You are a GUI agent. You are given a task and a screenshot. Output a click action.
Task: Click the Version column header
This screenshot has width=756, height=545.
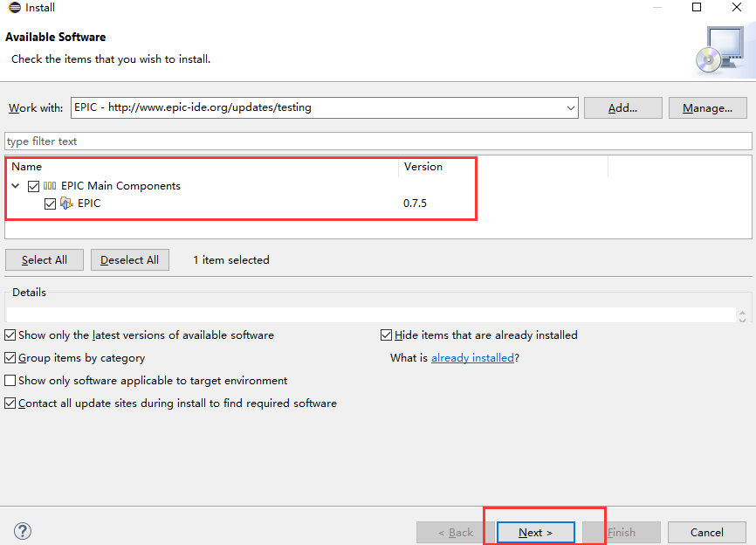pos(423,167)
